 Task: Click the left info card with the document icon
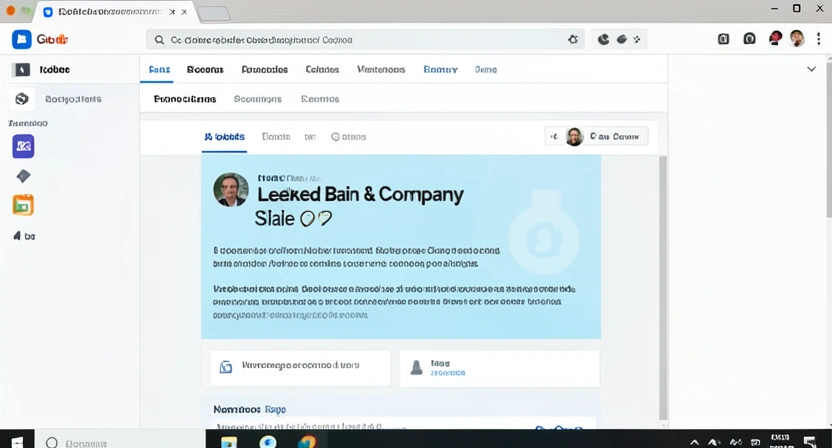click(300, 367)
